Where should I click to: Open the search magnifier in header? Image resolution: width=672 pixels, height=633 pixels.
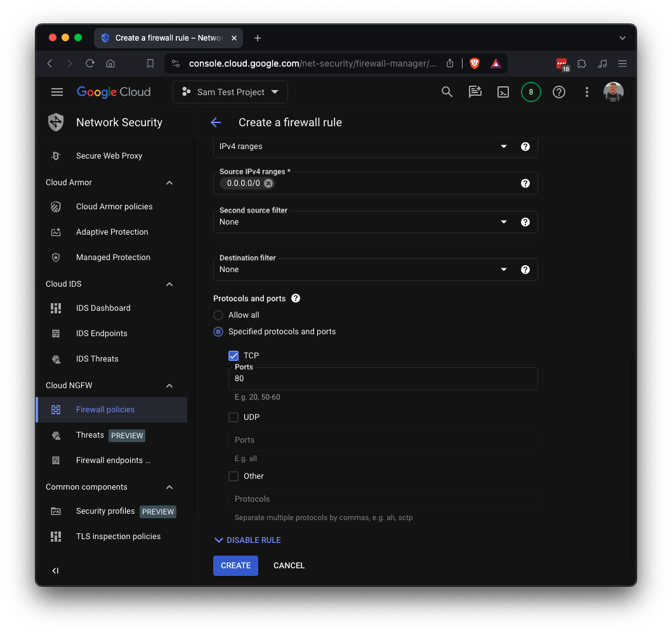(x=447, y=92)
